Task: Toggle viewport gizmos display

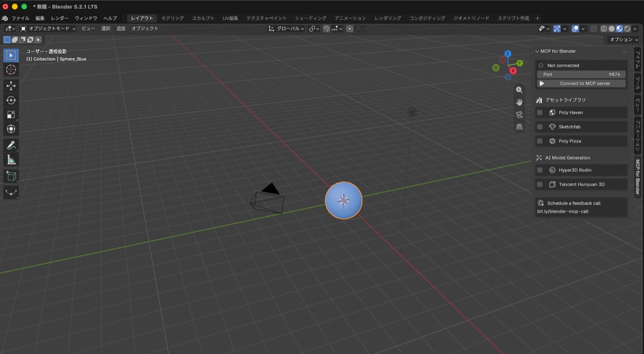Action: [x=557, y=28]
